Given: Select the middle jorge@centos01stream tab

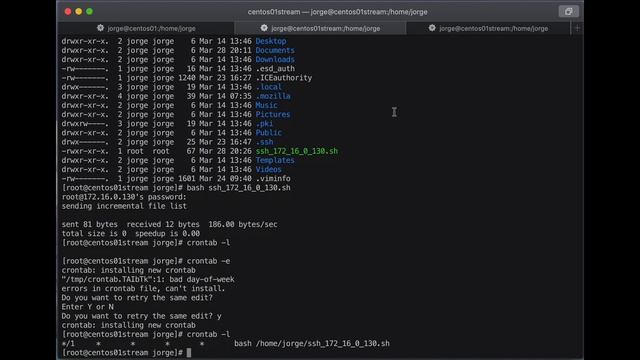Looking at the screenshot, I should click(x=320, y=28).
